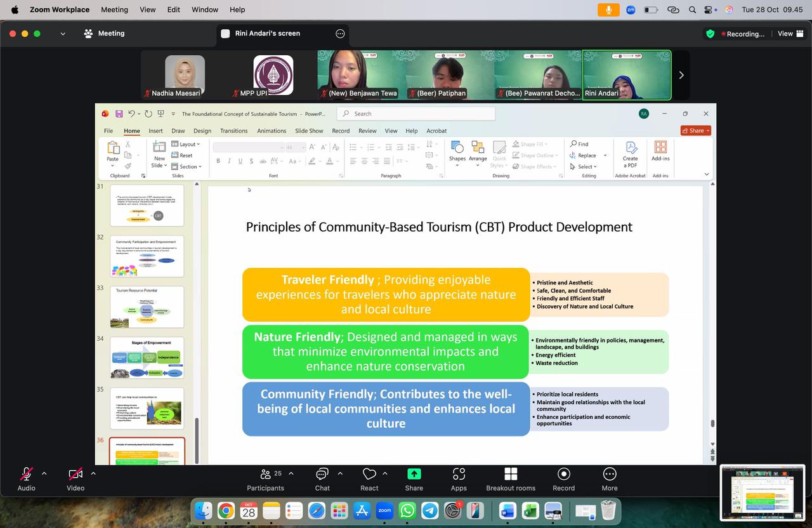Click the slide Reset button
The image size is (812, 528).
click(182, 155)
